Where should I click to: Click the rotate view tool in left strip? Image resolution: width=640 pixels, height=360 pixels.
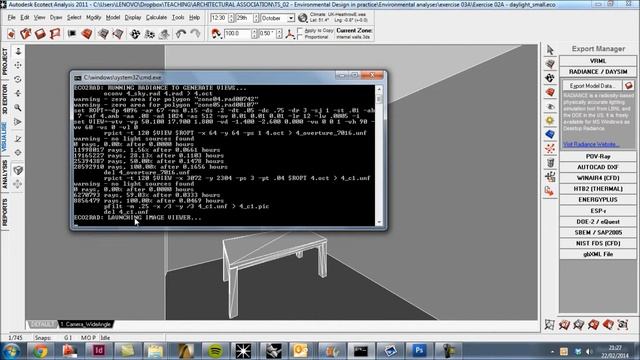coord(18,79)
